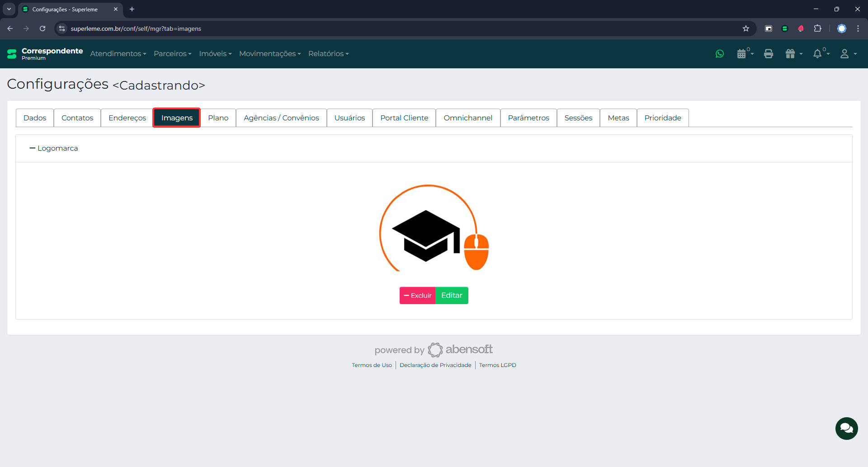This screenshot has width=868, height=467.
Task: Expand the Parceiros dropdown menu
Action: click(x=172, y=54)
